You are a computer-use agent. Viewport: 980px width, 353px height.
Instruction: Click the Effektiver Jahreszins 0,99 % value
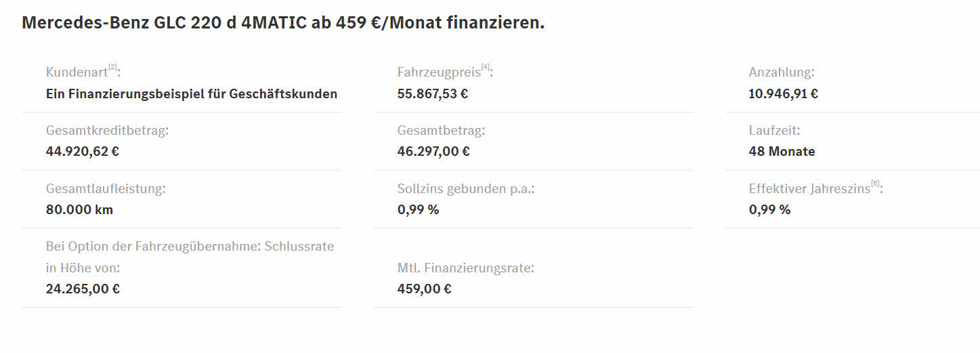click(x=769, y=209)
